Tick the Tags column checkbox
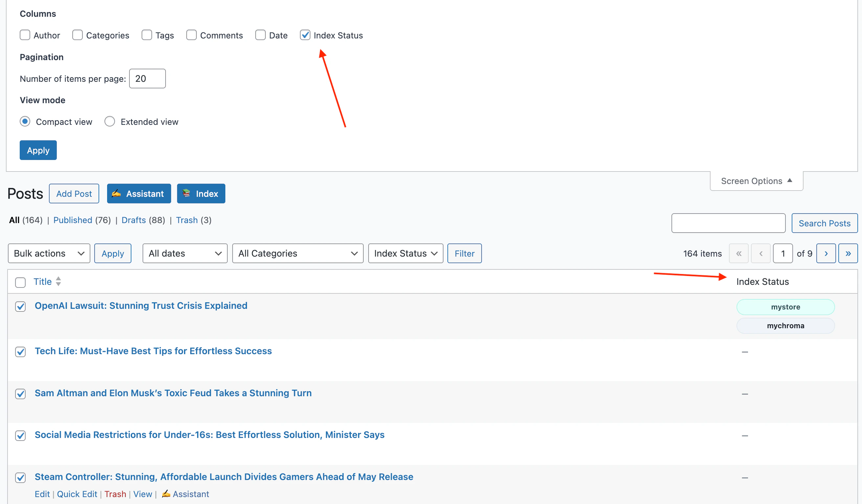 [x=147, y=35]
